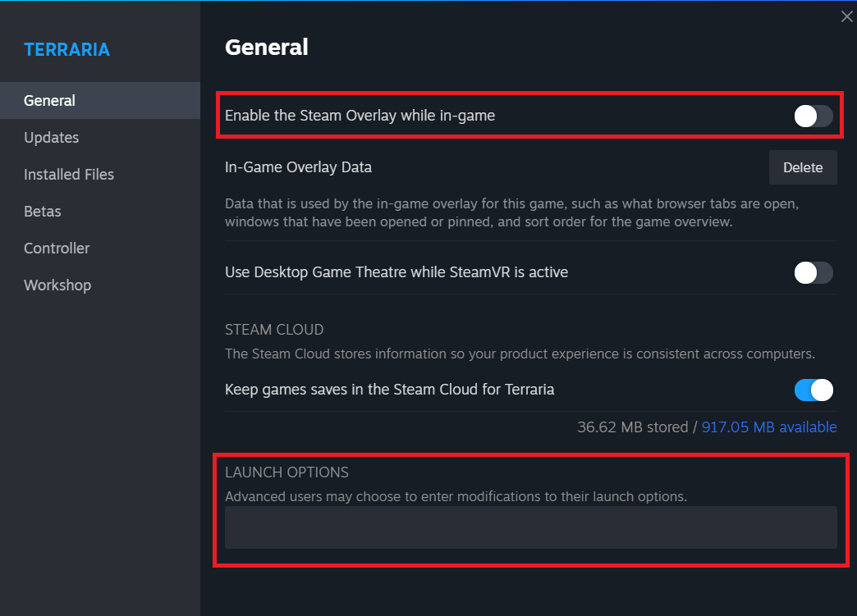Open the General settings tab
Image resolution: width=857 pixels, height=616 pixels.
tap(50, 101)
